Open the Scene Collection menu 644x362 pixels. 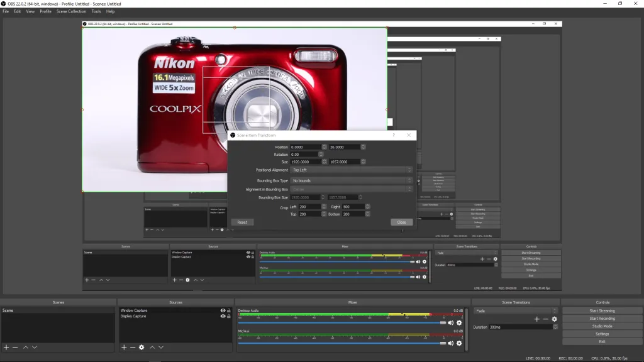point(71,11)
